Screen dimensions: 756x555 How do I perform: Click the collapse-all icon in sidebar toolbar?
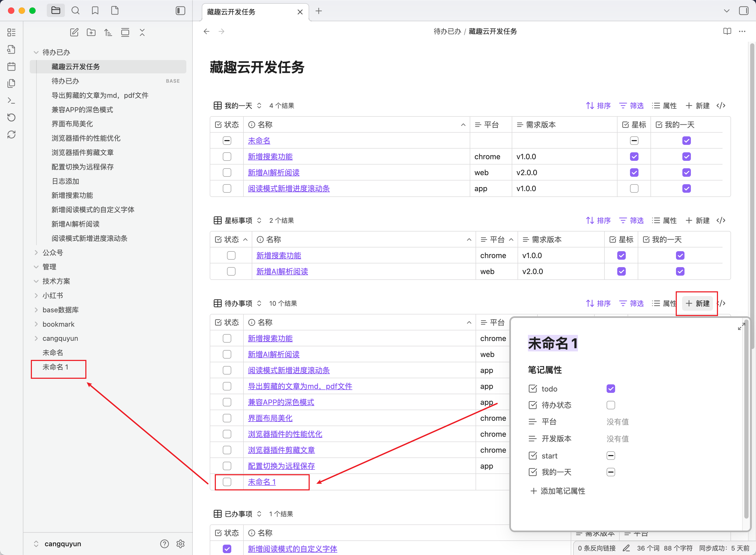[142, 32]
